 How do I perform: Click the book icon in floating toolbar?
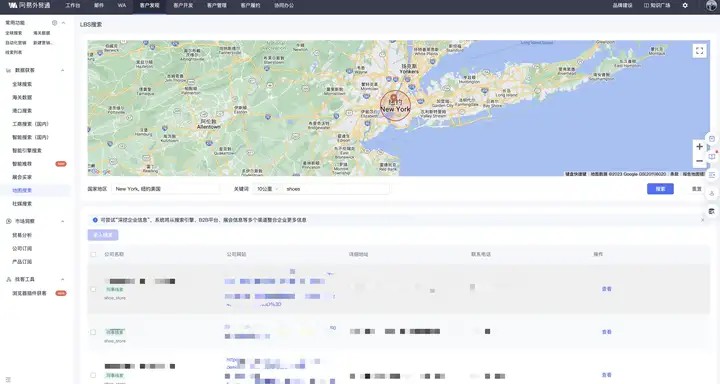click(x=712, y=157)
